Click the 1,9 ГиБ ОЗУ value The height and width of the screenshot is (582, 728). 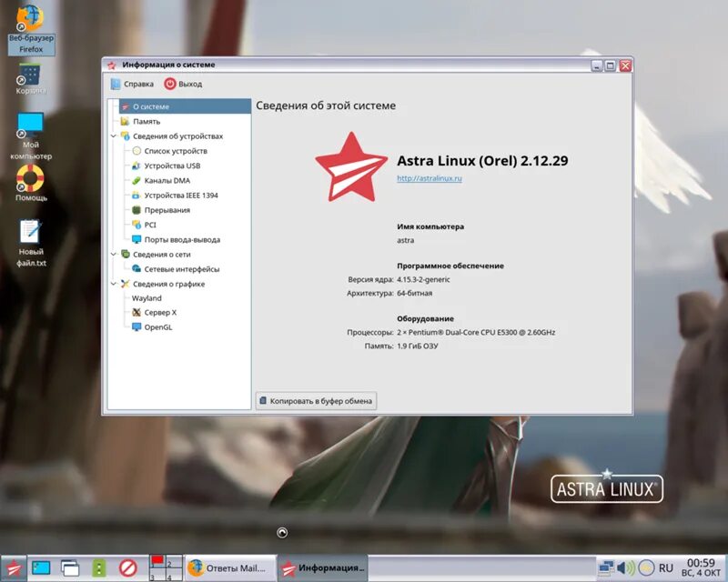click(x=418, y=346)
